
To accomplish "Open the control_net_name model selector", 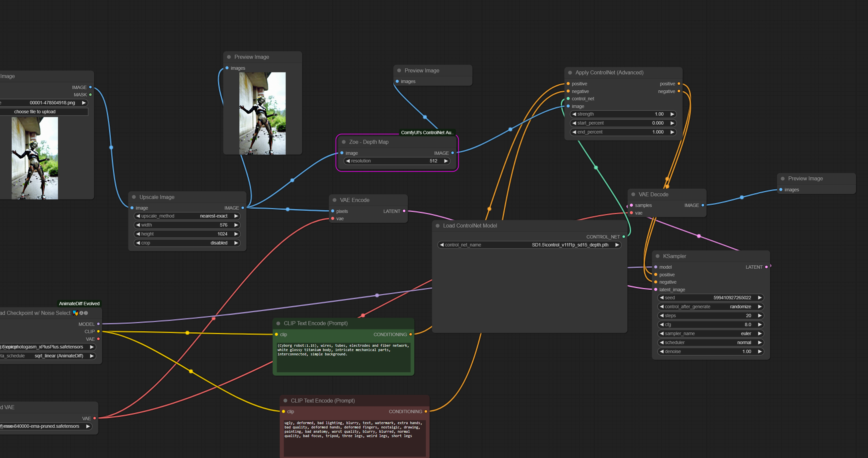I will pos(529,245).
